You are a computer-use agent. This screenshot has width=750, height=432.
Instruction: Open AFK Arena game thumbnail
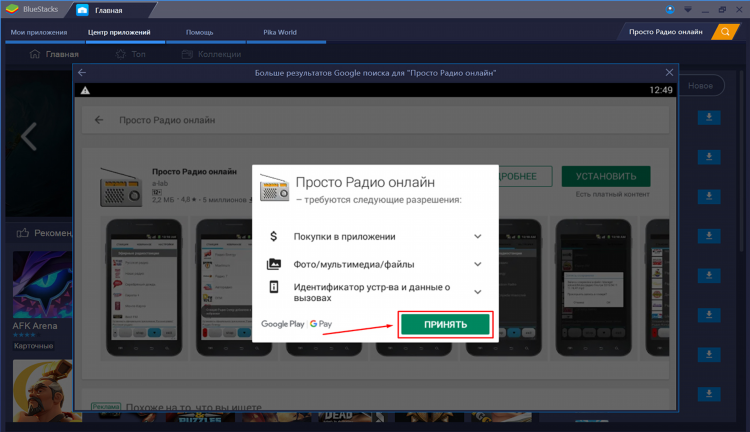[x=42, y=285]
